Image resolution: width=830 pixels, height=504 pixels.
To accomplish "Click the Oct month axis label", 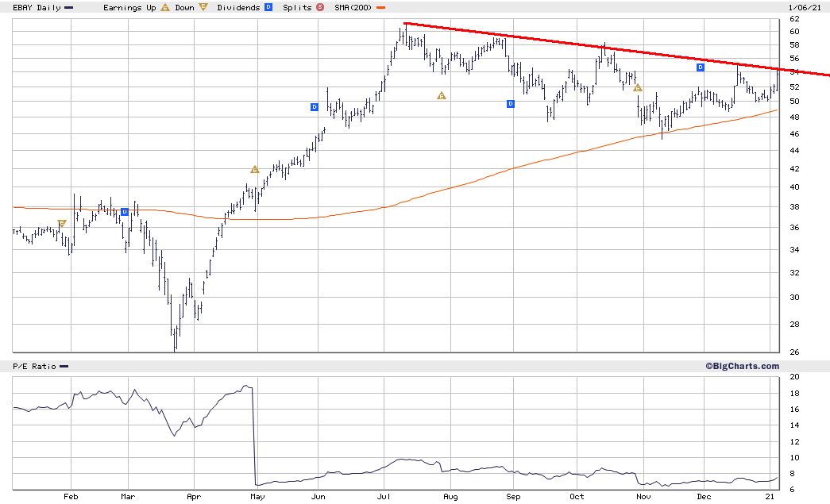I will click(577, 497).
